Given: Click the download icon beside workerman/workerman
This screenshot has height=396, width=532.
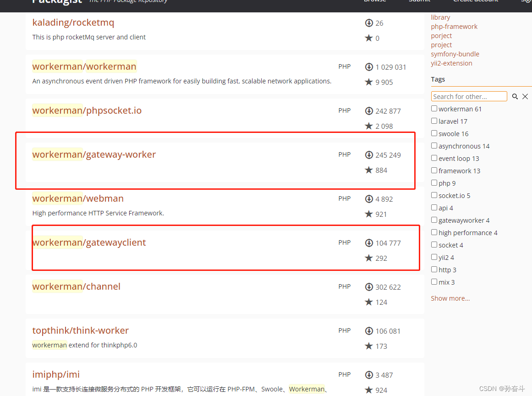Looking at the screenshot, I should tap(369, 67).
